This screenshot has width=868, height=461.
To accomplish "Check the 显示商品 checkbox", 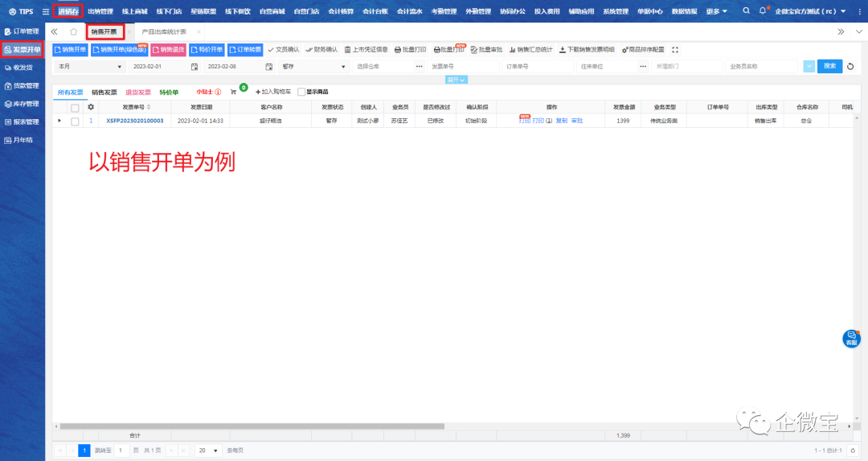I will 301,92.
